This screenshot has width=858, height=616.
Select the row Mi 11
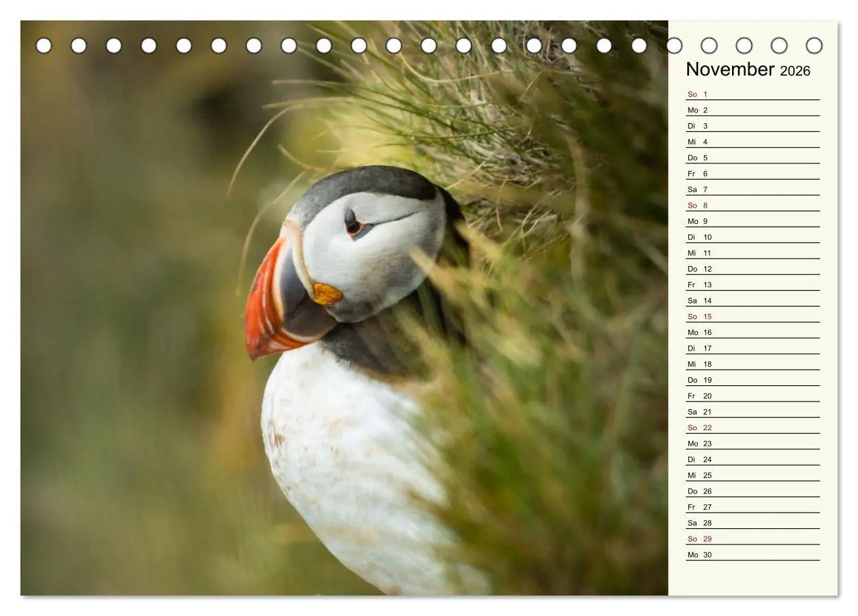752,252
